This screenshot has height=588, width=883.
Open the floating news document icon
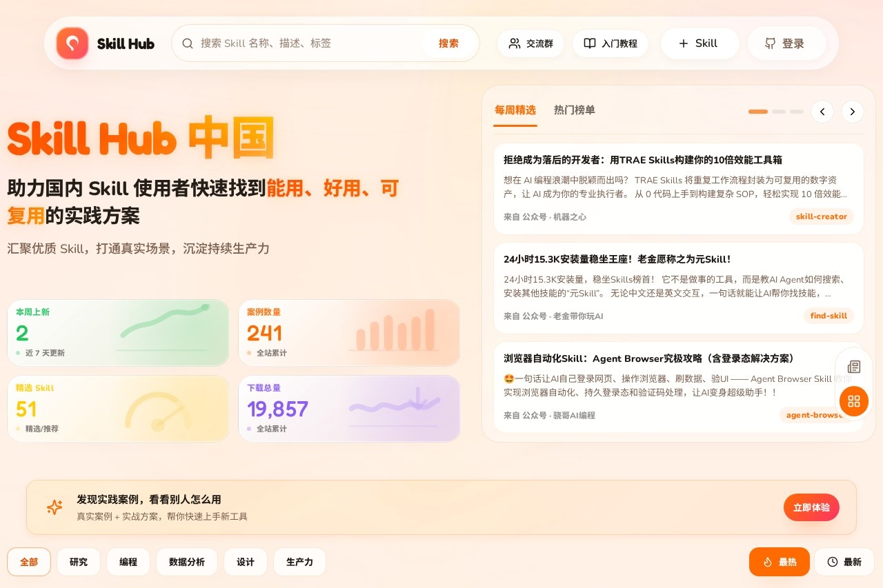coord(854,367)
